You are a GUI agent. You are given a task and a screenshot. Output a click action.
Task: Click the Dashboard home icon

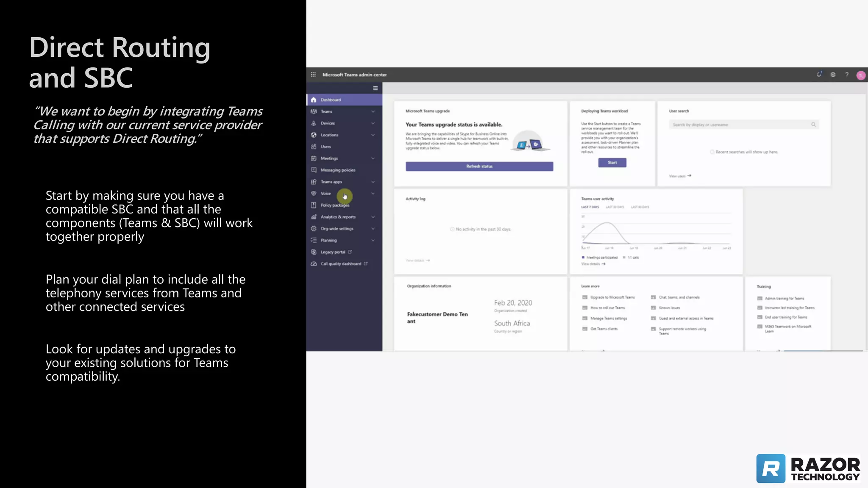[x=314, y=100]
